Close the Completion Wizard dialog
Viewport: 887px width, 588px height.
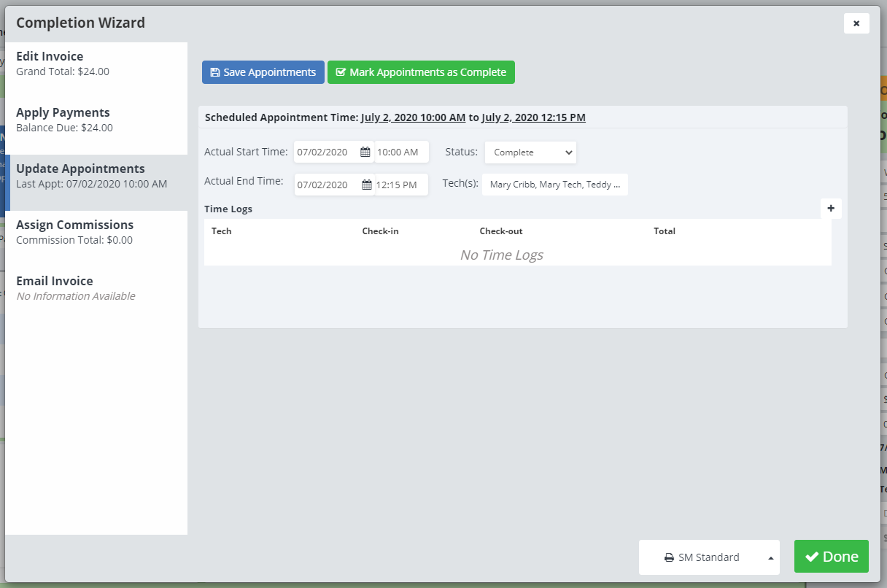(856, 23)
